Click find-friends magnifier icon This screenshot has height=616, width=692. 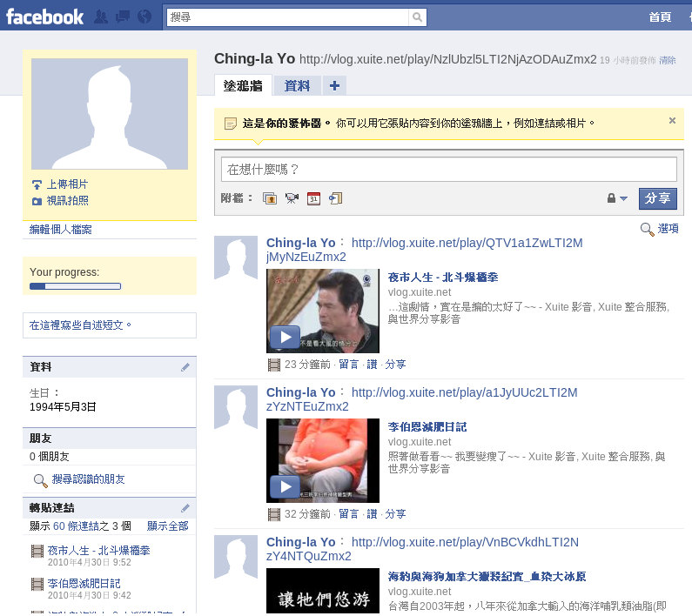coord(41,480)
